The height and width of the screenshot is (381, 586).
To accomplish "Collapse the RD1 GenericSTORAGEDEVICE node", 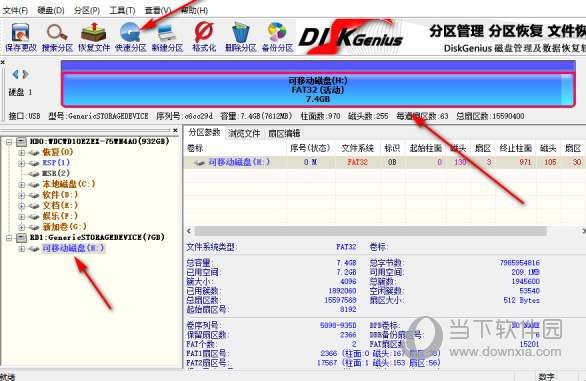I will coord(9,238).
